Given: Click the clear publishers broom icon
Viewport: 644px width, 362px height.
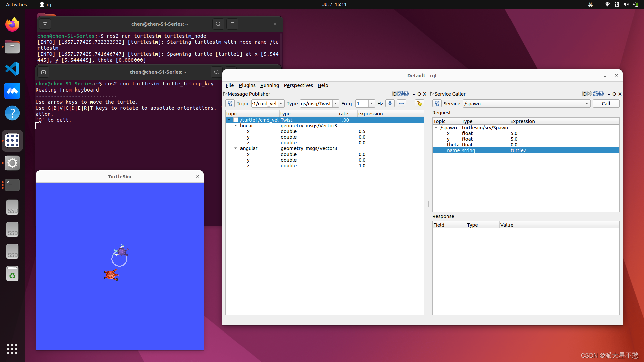Looking at the screenshot, I should click(x=419, y=103).
